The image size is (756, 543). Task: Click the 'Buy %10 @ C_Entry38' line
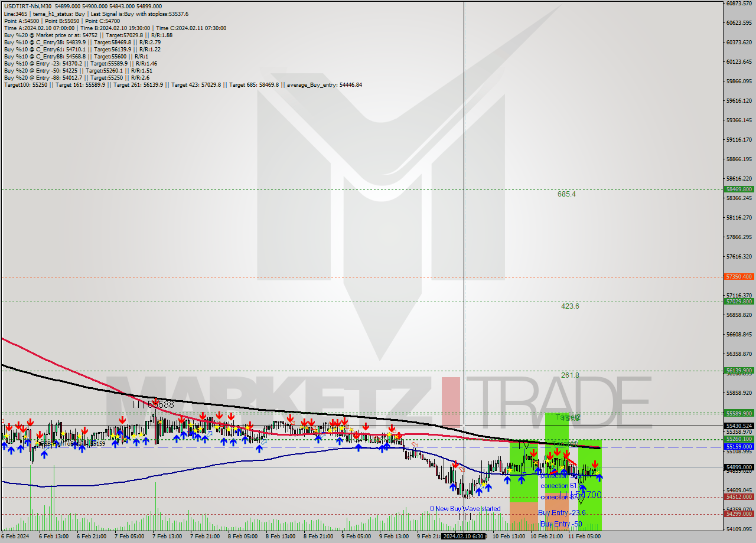pyautogui.click(x=83, y=42)
